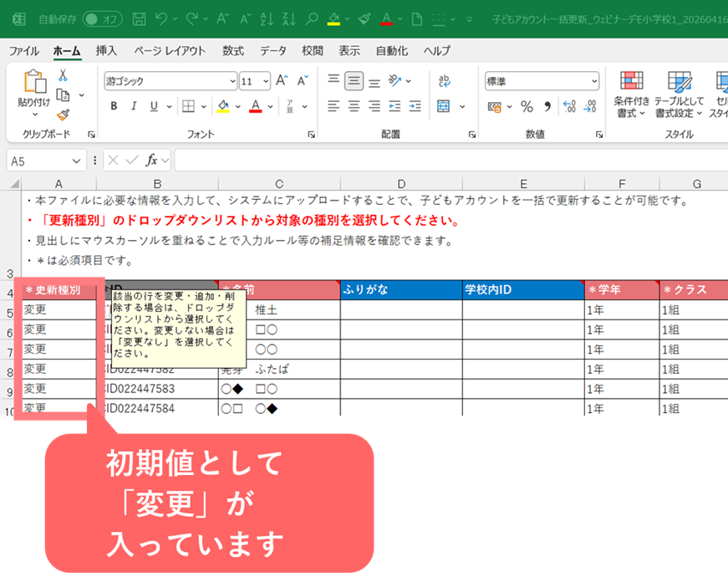This screenshot has height=582, width=728.
Task: Expand the Name Box dropdown arrow
Action: coord(78,161)
